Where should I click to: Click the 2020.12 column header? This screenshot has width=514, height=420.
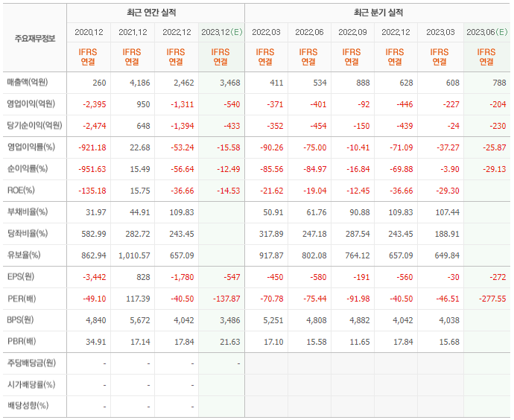89,32
